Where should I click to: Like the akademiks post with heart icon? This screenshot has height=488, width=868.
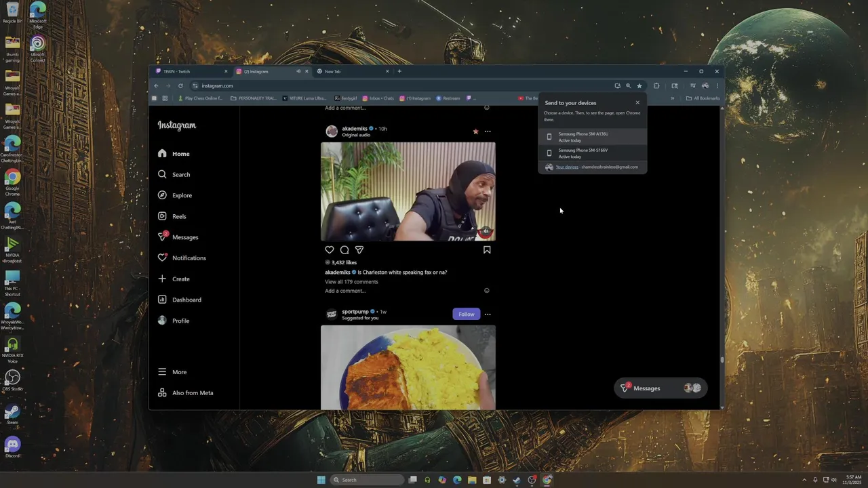pos(330,250)
